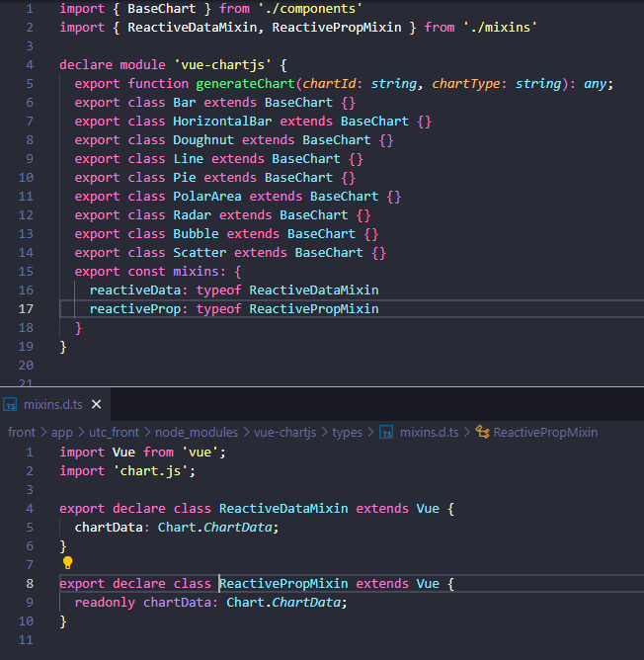Viewport: 644px width, 660px height.
Task: Click 'ReactiveDataMixin' in the line 2 import
Action: pos(192,28)
